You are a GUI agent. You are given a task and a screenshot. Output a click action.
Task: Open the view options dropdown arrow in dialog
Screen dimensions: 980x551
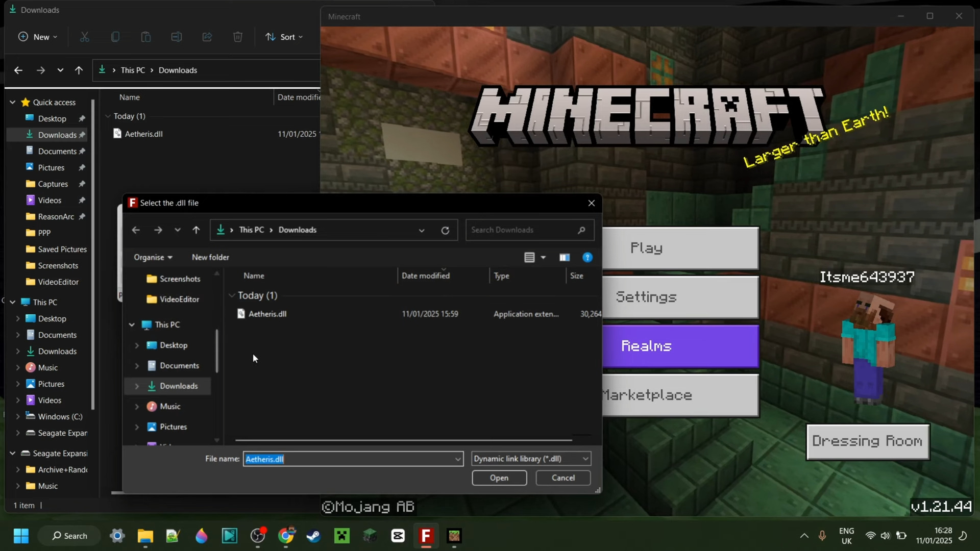(x=543, y=258)
